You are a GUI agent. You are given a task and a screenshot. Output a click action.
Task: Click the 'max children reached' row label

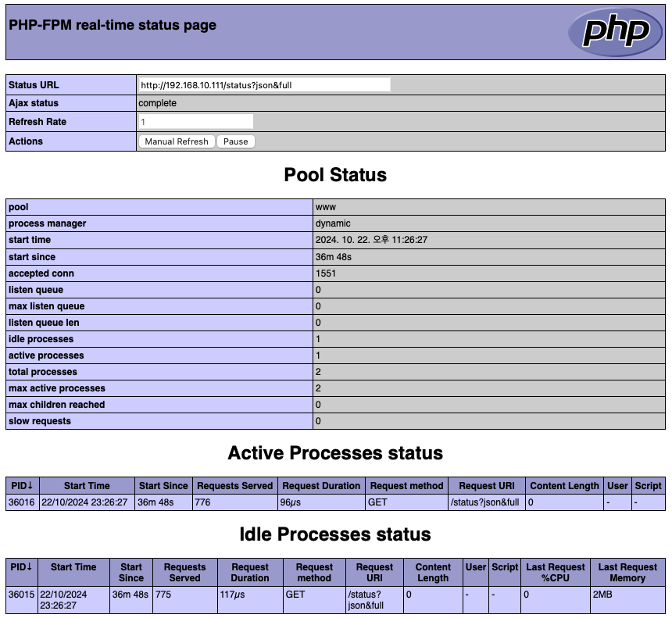point(56,404)
